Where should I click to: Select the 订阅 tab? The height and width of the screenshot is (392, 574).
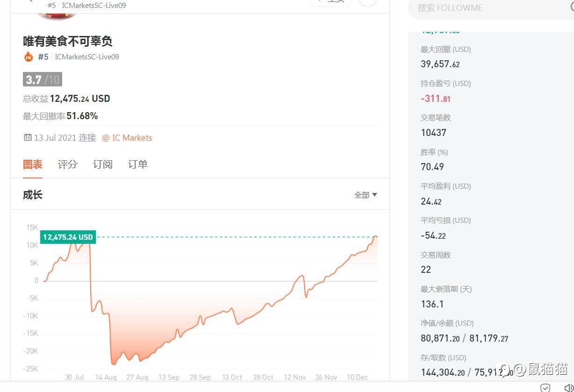pyautogui.click(x=103, y=164)
